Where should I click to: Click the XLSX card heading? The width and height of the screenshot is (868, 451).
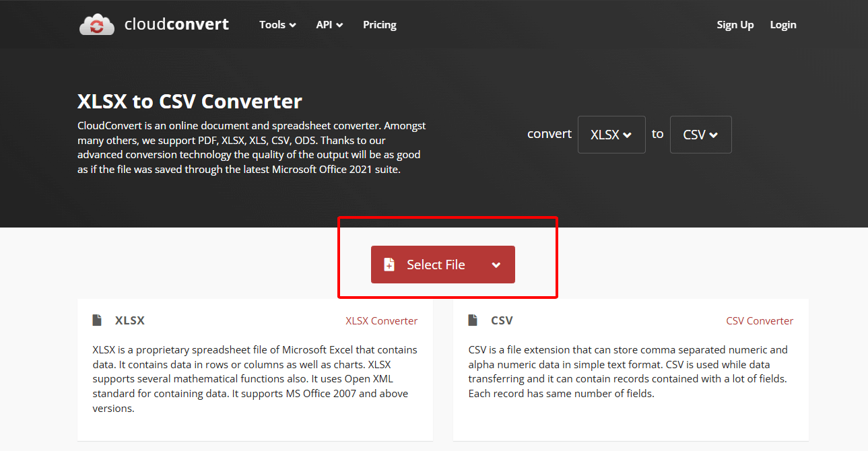tap(130, 320)
